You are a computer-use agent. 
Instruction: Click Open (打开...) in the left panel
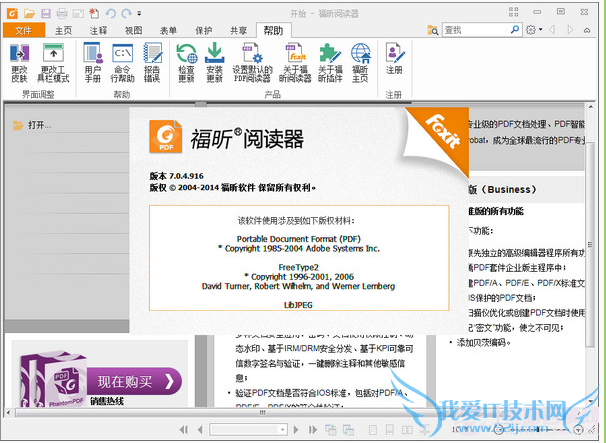point(39,126)
